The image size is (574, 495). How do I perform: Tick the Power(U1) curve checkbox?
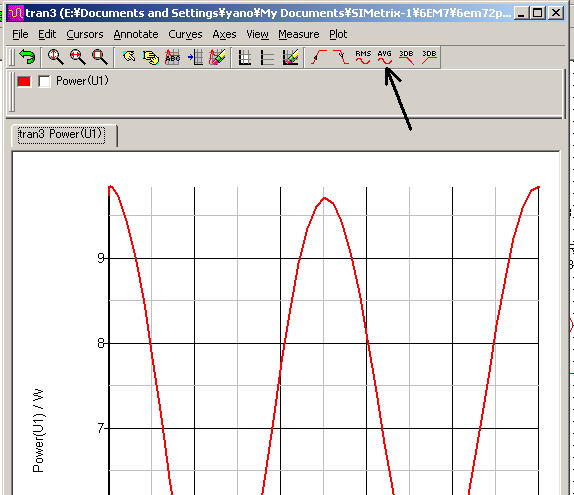click(x=44, y=81)
